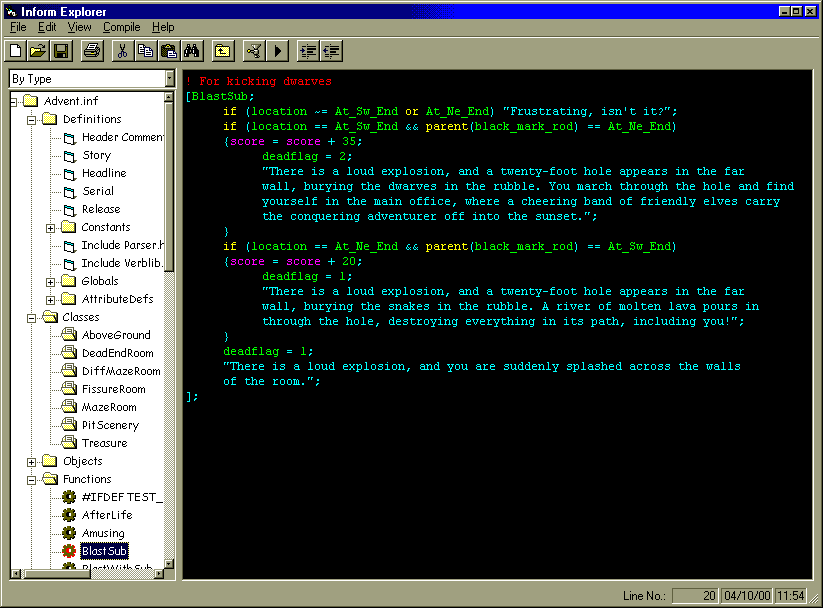Image resolution: width=823 pixels, height=608 pixels.
Task: Click the tree horizontal scroll-right arrow
Action: [x=159, y=574]
